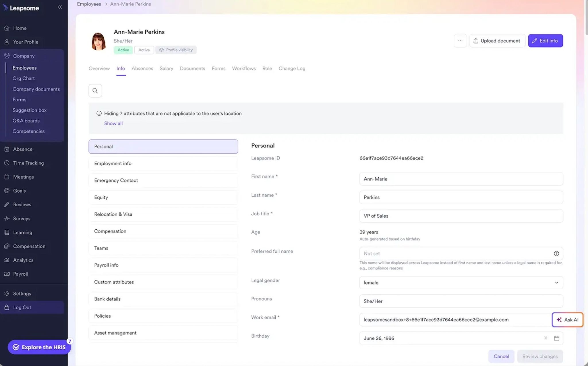Open Surveys module
The width and height of the screenshot is (588, 366).
click(x=22, y=218)
